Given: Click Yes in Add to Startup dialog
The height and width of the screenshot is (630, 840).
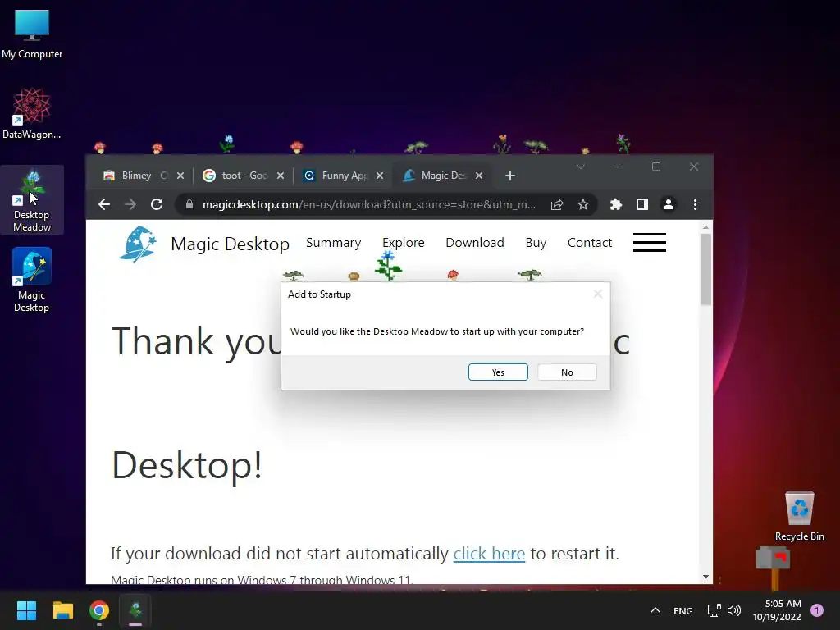Looking at the screenshot, I should coord(498,372).
